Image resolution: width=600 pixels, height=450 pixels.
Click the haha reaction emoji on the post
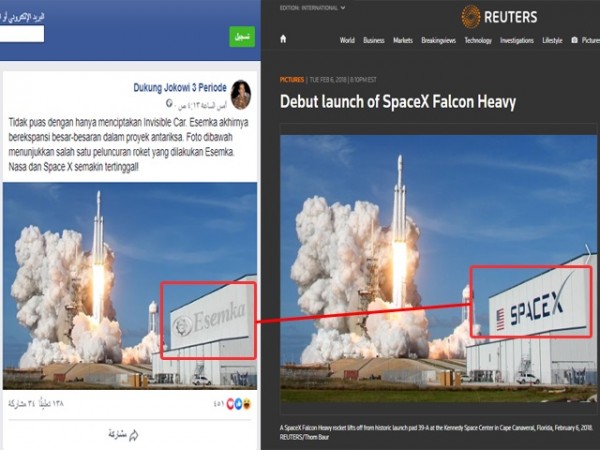(x=247, y=404)
